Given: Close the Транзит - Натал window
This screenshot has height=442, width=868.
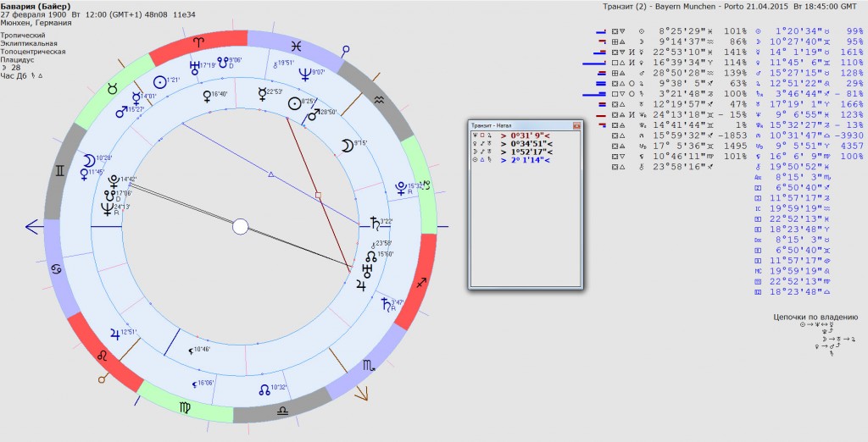Looking at the screenshot, I should coord(576,125).
